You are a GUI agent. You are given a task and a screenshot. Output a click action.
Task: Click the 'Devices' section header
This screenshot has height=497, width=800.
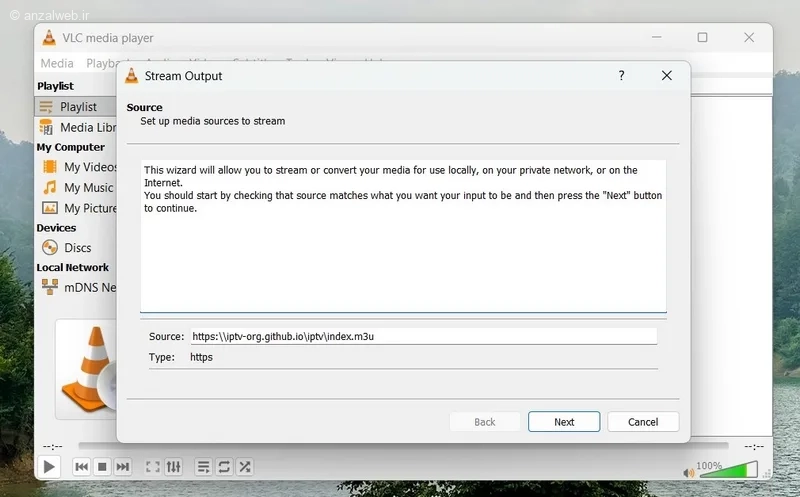click(x=56, y=228)
